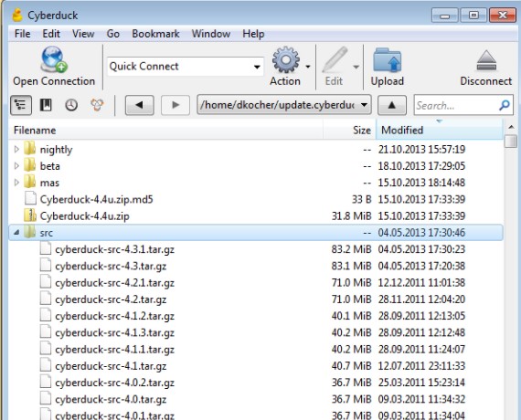Viewport: 521px width, 420px height.
Task: Click the 33 B size value
Action: coord(362,199)
